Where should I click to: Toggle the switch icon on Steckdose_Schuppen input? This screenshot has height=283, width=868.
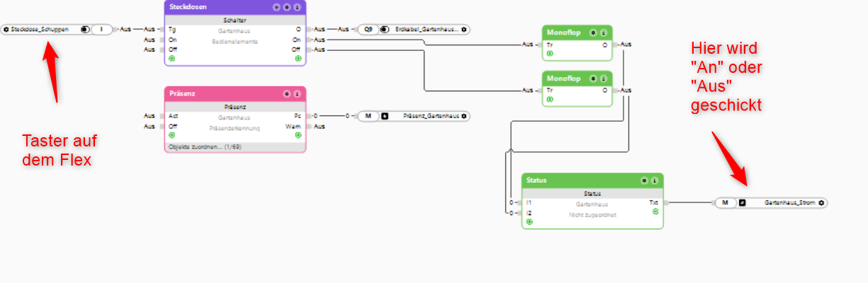pyautogui.click(x=85, y=30)
